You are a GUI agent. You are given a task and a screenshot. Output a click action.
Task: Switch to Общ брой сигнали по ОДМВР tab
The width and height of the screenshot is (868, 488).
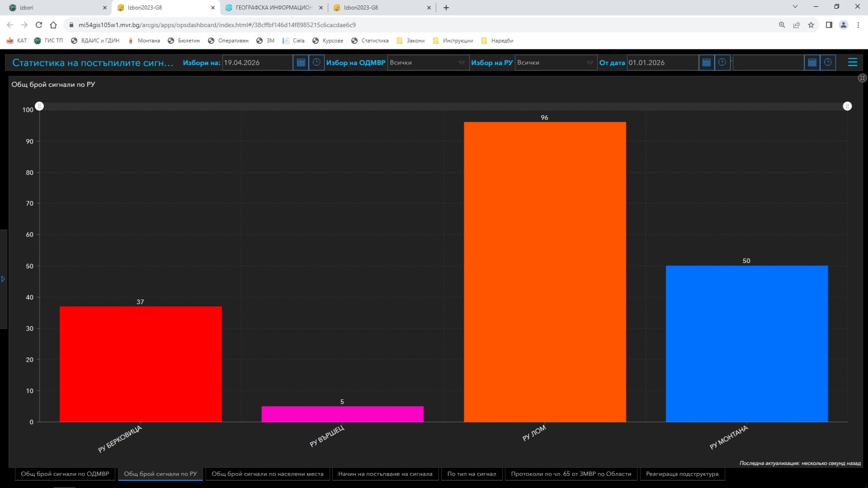pos(65,474)
